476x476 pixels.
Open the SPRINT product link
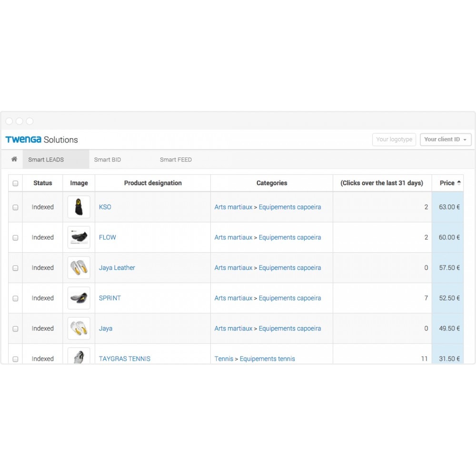(110, 298)
